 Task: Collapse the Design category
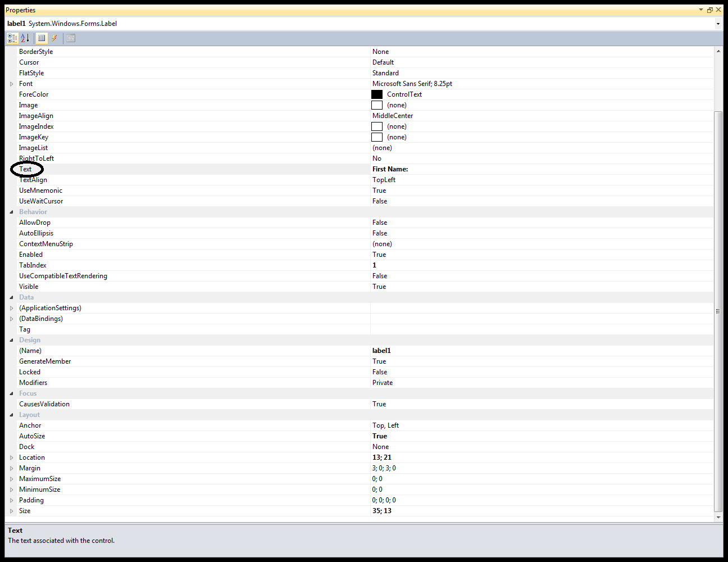[x=11, y=340]
